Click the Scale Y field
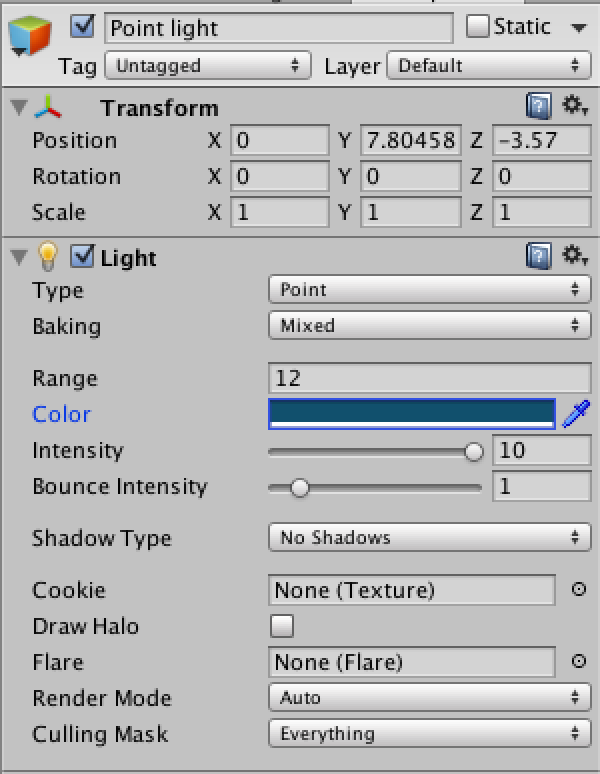Screen dimensions: 600x774 click(411, 212)
